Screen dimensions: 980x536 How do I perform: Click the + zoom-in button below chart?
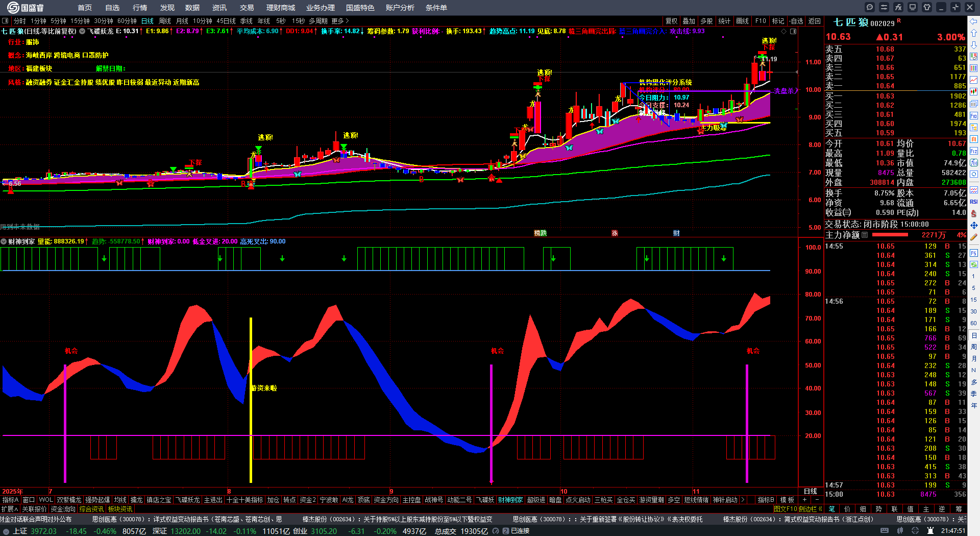click(805, 500)
